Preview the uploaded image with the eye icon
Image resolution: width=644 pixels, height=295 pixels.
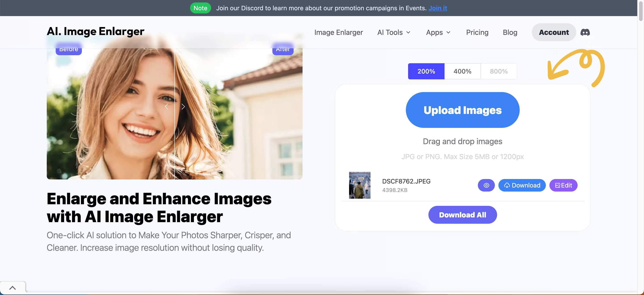point(486,185)
